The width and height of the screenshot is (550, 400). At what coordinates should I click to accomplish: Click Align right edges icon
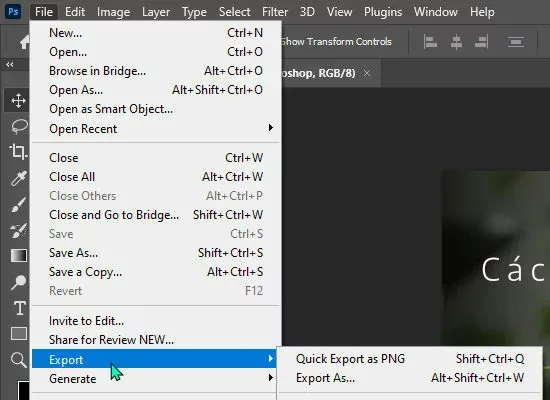481,42
